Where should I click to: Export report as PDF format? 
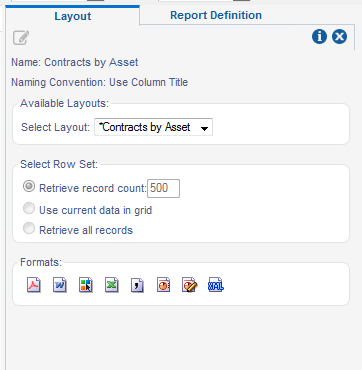34,285
